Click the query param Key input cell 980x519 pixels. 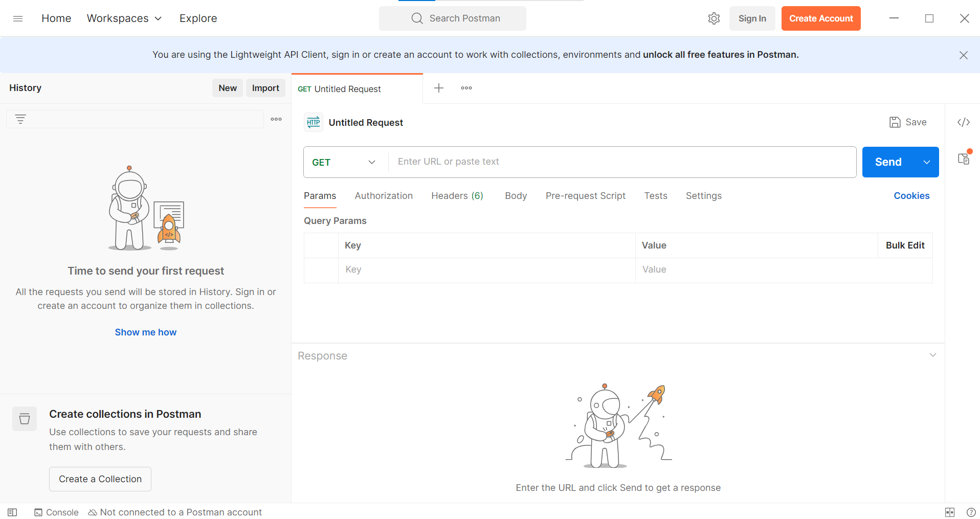pos(487,270)
